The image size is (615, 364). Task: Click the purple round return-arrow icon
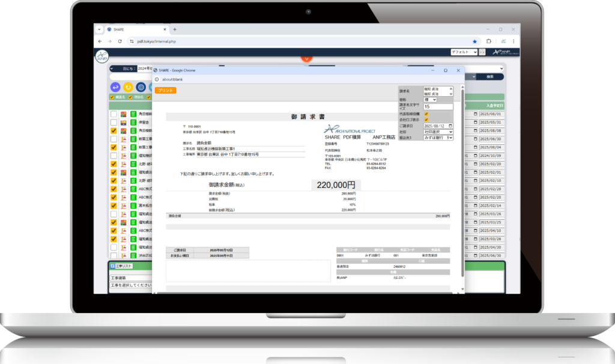(115, 87)
